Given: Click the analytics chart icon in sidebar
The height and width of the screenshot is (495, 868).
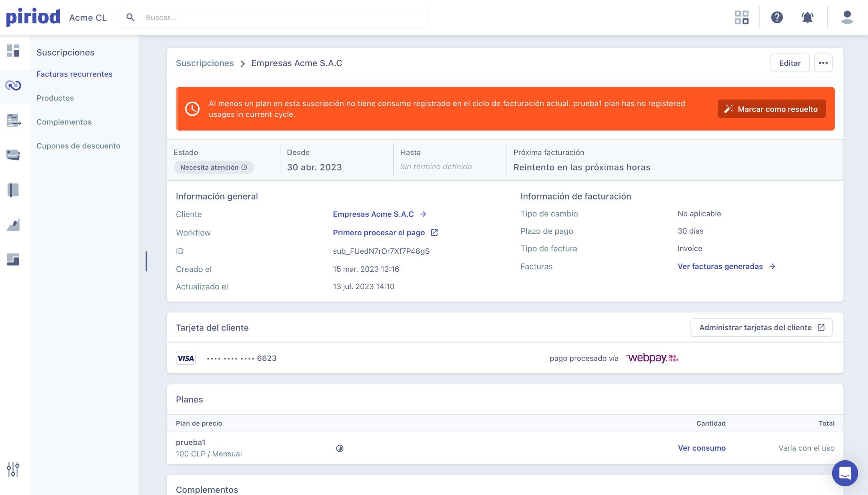Looking at the screenshot, I should (x=13, y=225).
